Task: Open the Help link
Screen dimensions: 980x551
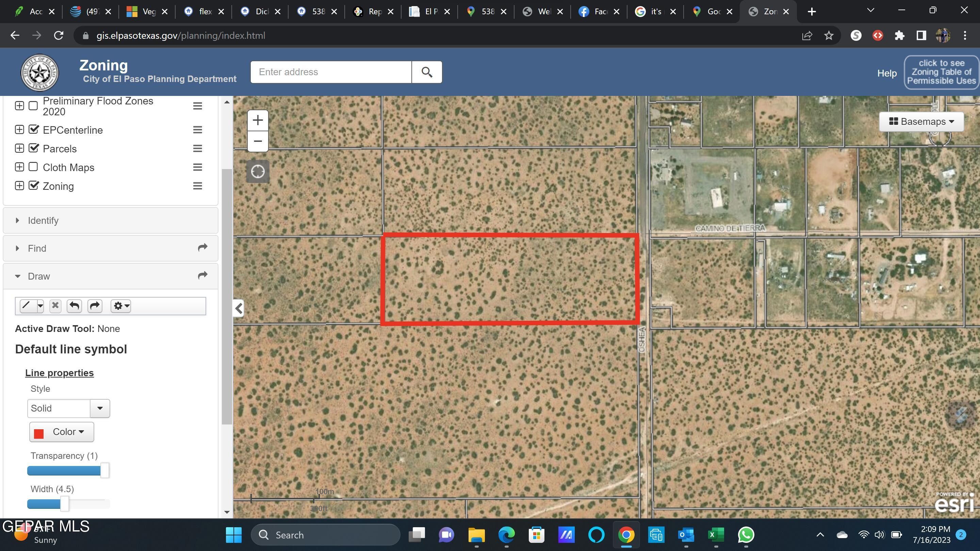Action: point(886,73)
